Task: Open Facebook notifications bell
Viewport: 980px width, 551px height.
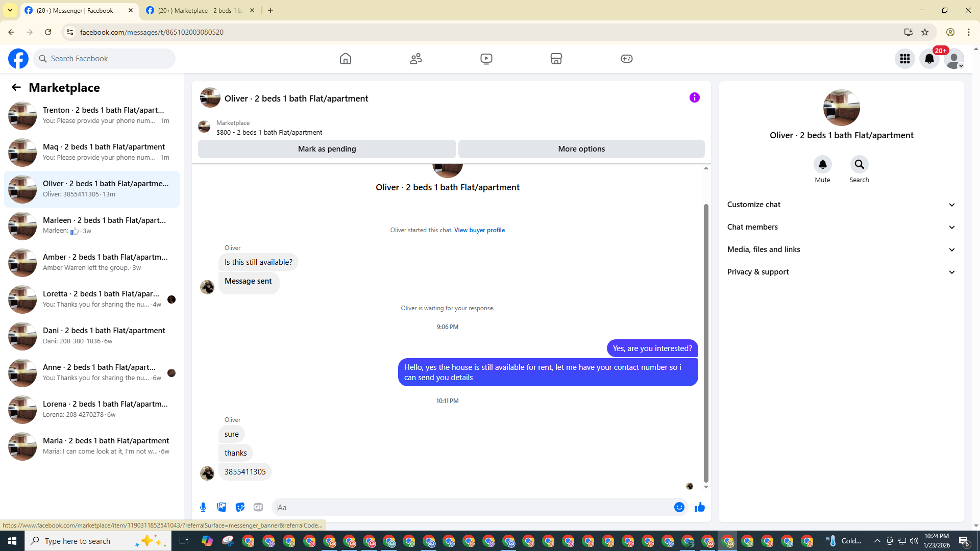Action: point(929,59)
